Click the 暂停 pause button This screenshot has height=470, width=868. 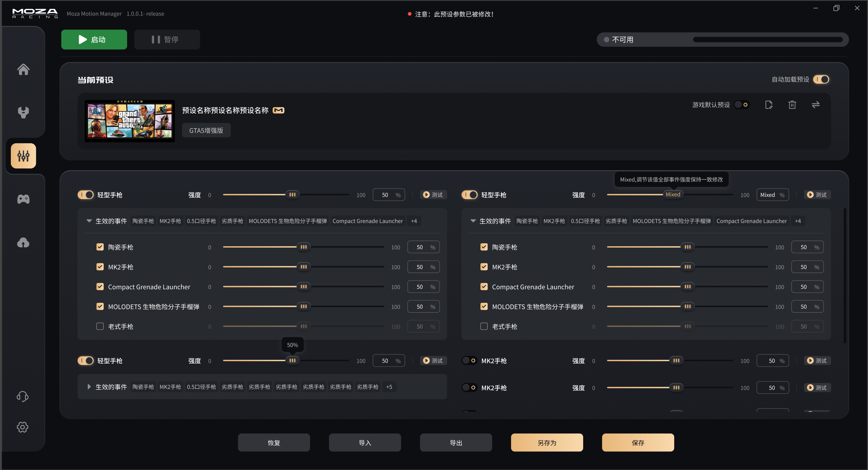tap(167, 39)
